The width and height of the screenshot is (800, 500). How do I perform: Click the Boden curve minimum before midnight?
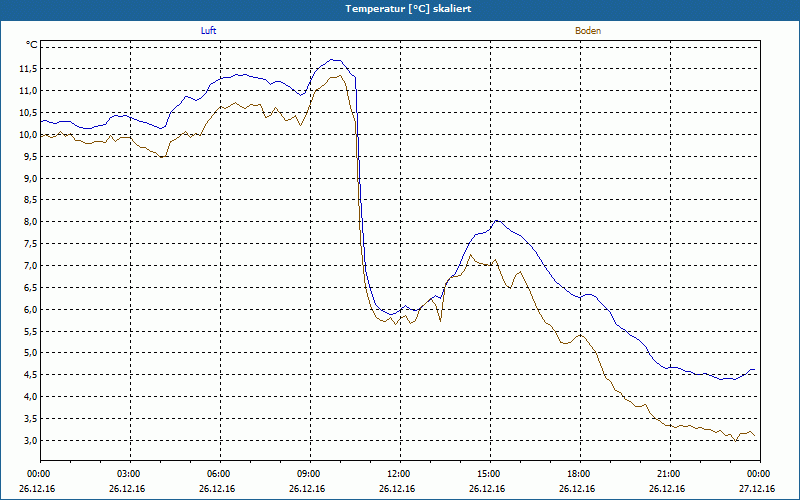735,441
